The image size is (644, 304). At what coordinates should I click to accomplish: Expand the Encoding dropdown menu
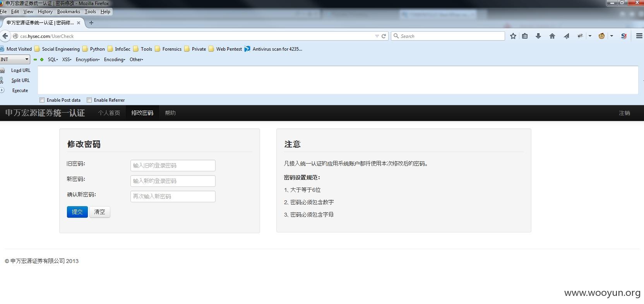115,60
